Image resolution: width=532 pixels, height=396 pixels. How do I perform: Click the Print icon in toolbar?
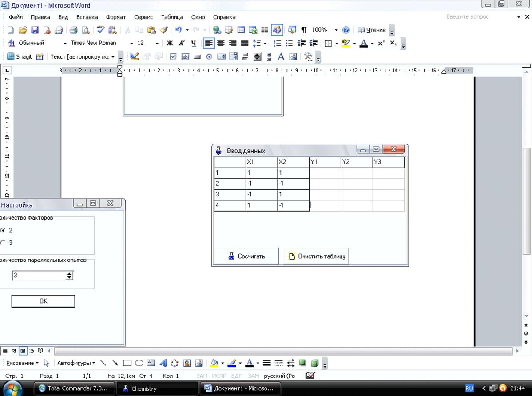[x=74, y=30]
